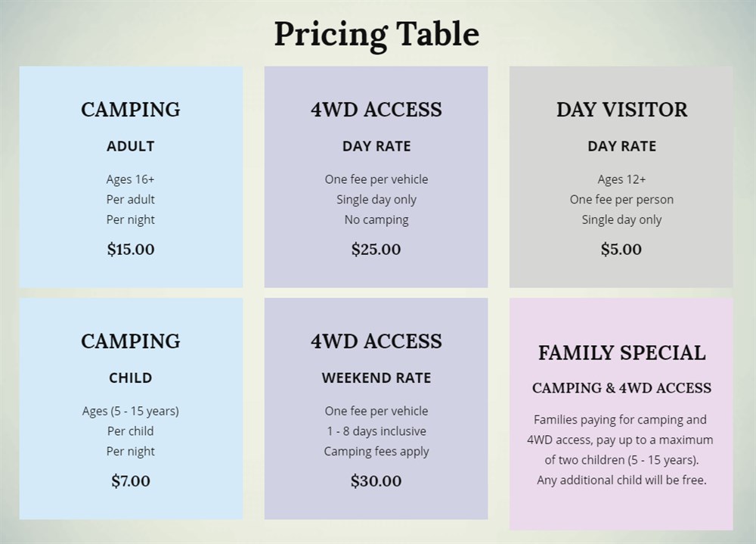Select the Camping Adult pricing card title
756x544 pixels.
click(x=131, y=110)
